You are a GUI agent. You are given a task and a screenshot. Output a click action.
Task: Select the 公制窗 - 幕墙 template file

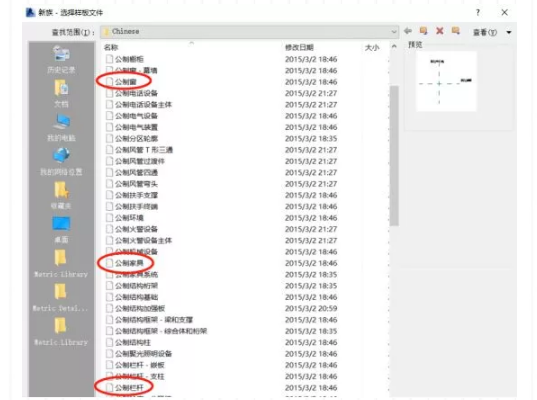click(132, 71)
